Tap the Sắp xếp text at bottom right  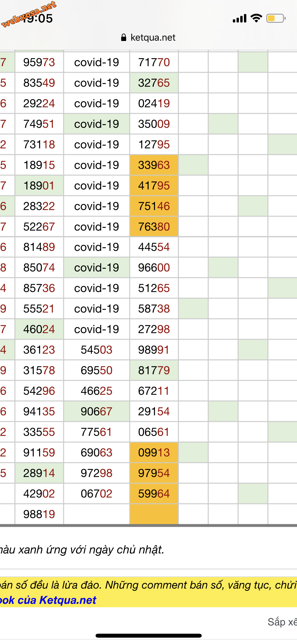282,622
